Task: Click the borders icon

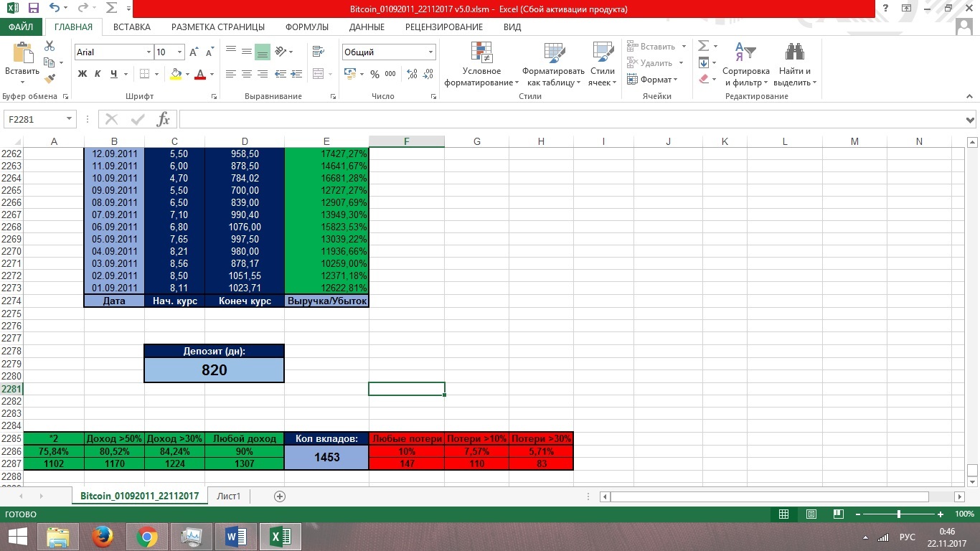Action: coord(144,74)
